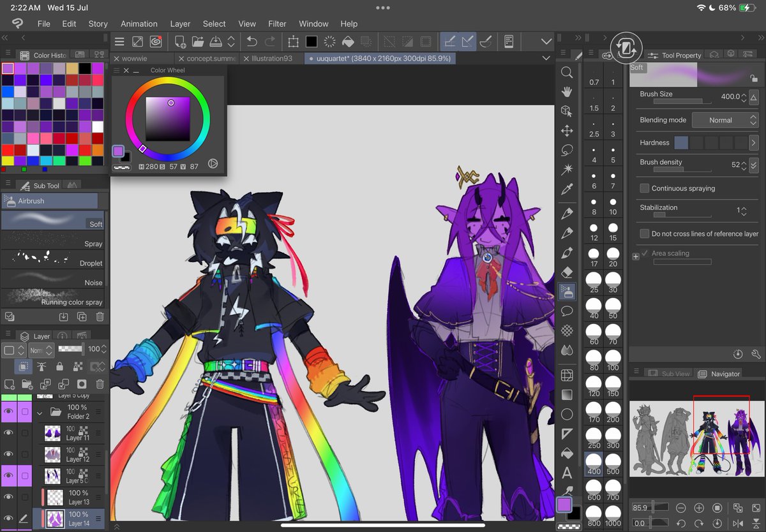This screenshot has width=766, height=532.
Task: Enable Do not cross lines of reference layer
Action: click(x=645, y=233)
